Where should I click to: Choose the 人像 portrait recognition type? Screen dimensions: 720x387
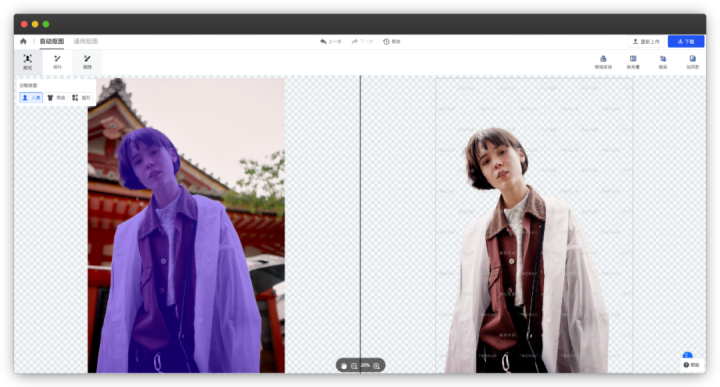(31, 98)
